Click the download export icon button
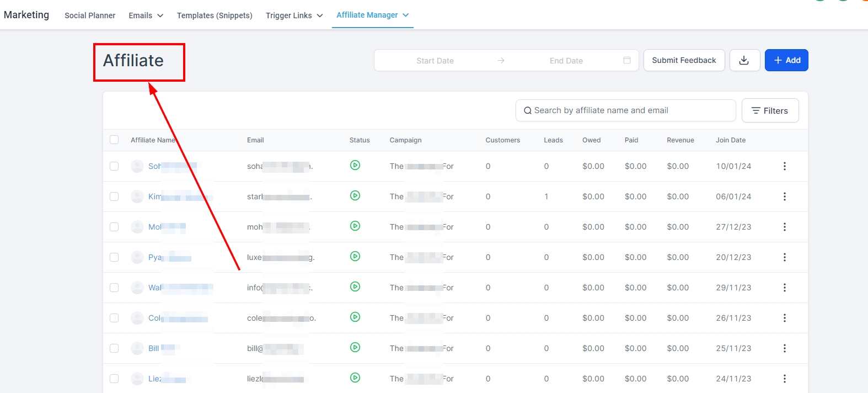 pos(744,60)
